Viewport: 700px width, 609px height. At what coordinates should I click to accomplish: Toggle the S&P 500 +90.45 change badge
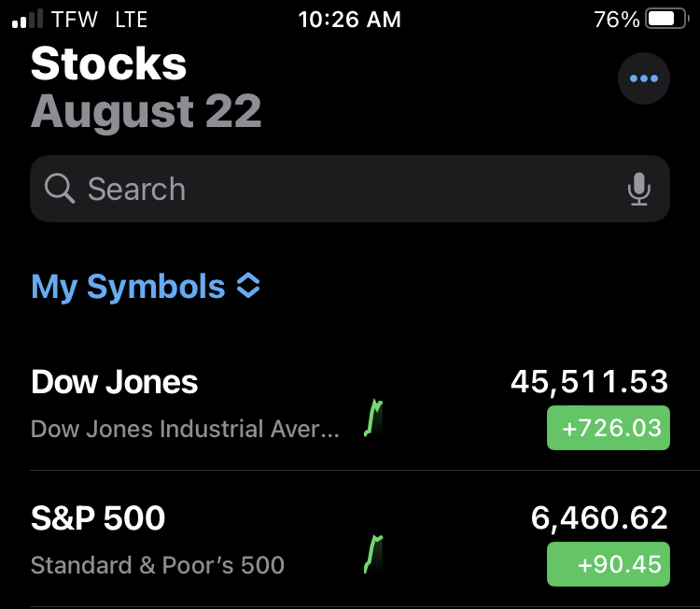click(608, 564)
